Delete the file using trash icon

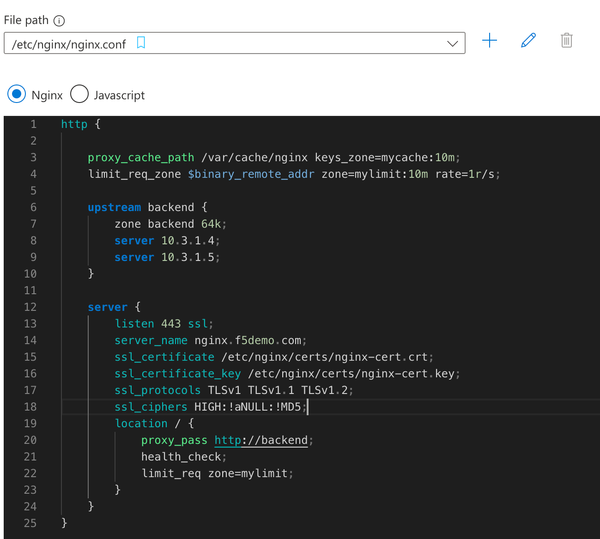coord(567,41)
